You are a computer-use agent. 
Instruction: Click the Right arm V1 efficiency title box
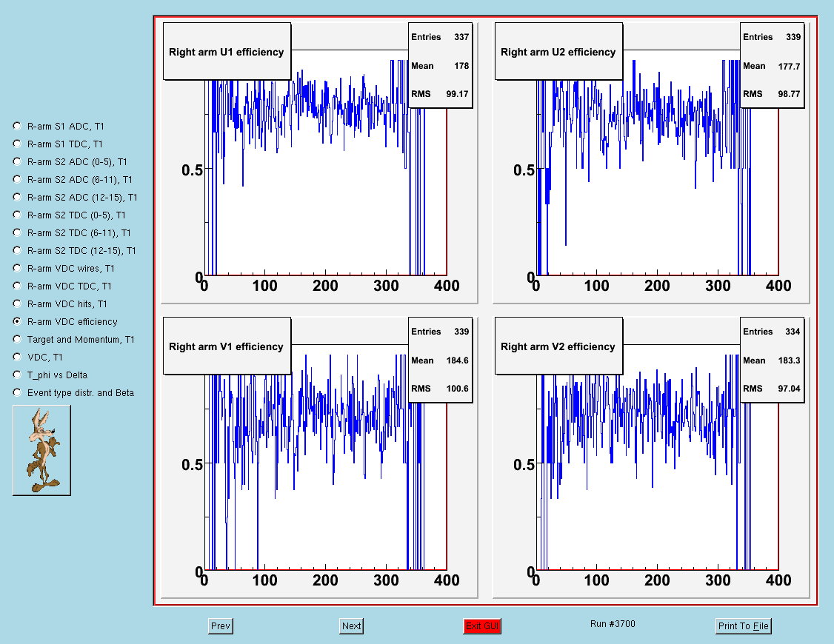point(227,346)
